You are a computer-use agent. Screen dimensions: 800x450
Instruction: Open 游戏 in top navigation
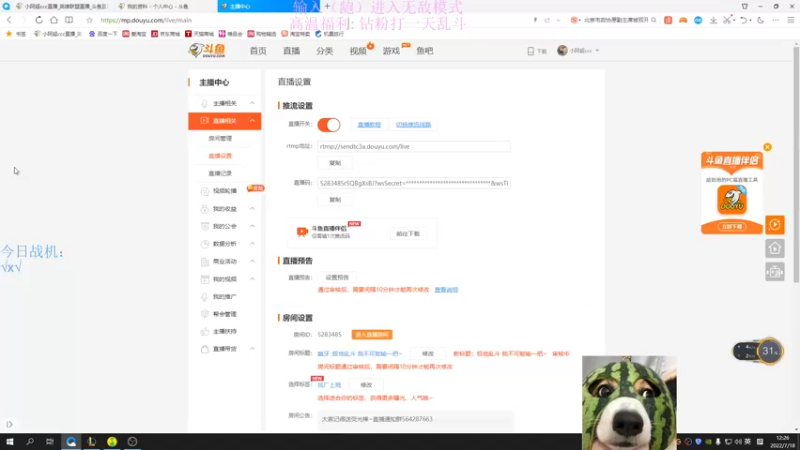(x=391, y=51)
